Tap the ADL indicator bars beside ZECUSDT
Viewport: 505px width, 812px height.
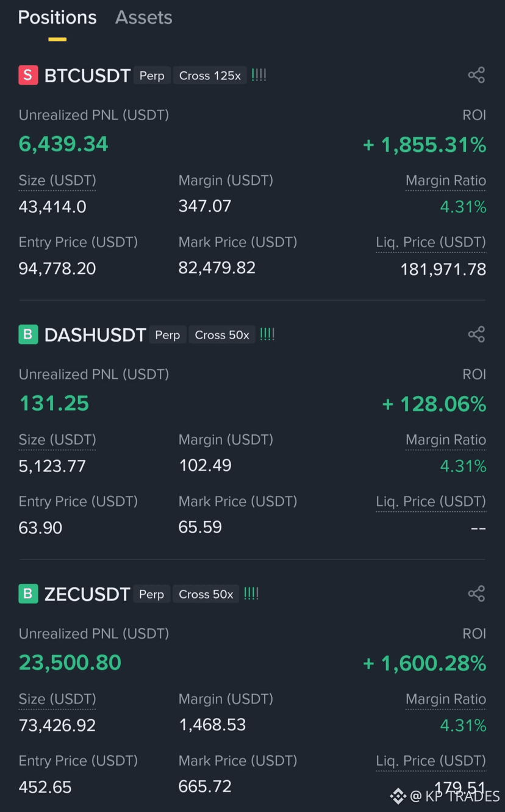click(251, 594)
